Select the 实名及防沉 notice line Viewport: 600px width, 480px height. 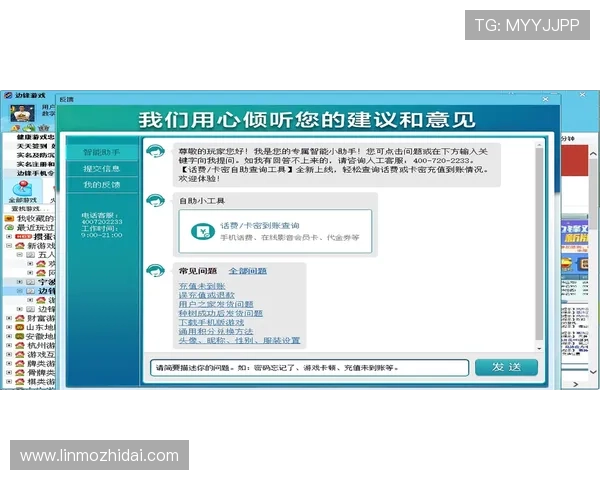pos(36,155)
